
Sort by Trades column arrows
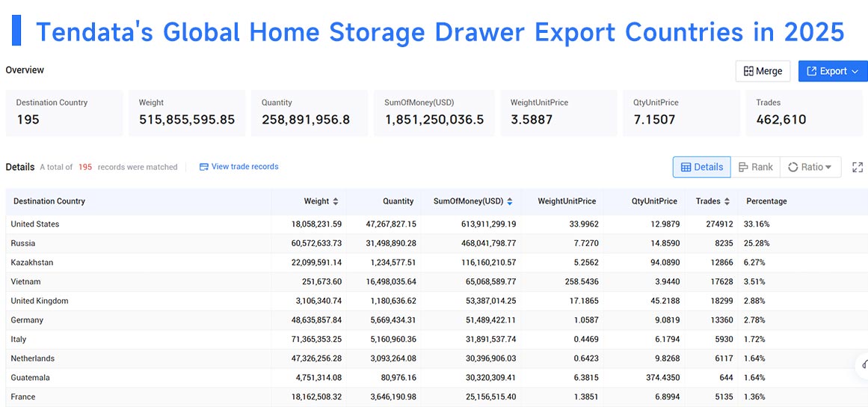727,201
